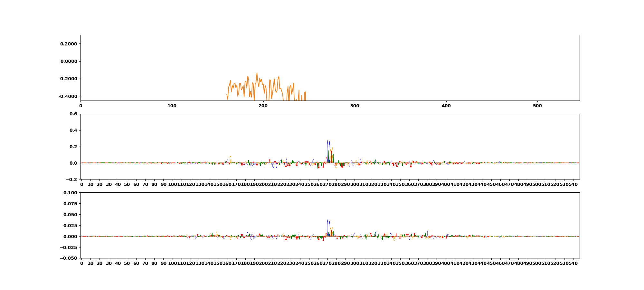Click the 500 x-axis tick in top plot
Image resolution: width=644 pixels, height=290 pixels.
(x=537, y=106)
